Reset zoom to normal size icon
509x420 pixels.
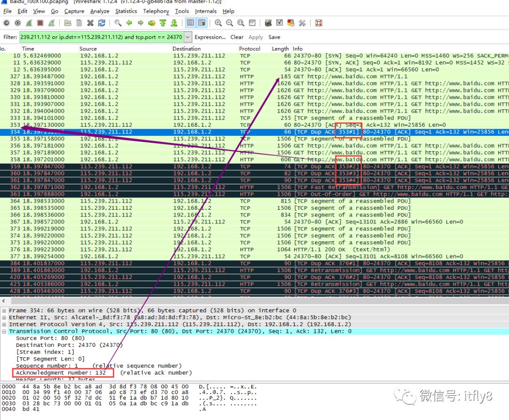coord(240,23)
